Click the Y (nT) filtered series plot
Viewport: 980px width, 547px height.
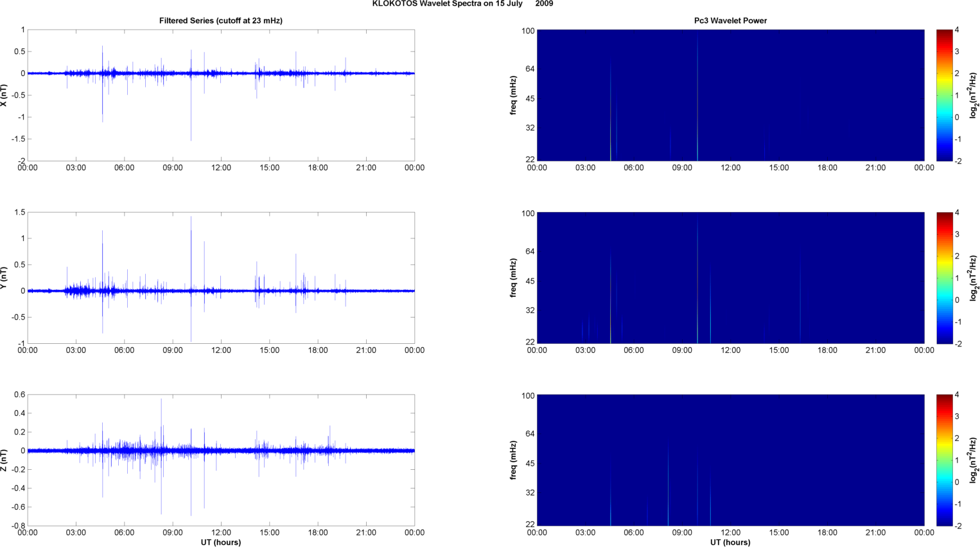pyautogui.click(x=221, y=278)
